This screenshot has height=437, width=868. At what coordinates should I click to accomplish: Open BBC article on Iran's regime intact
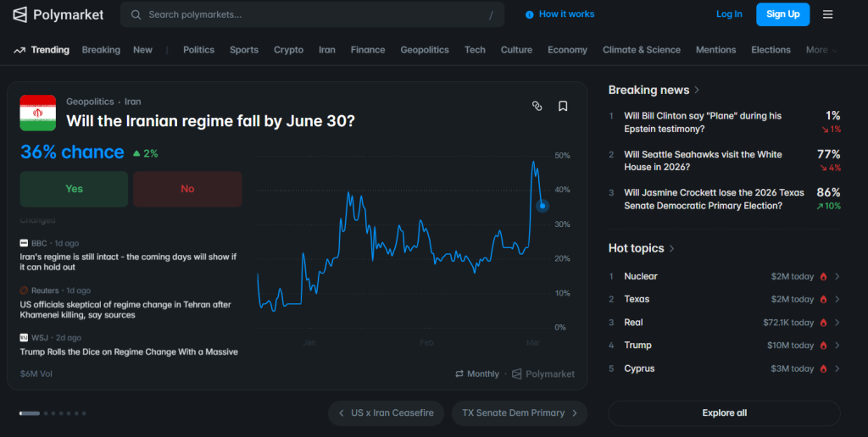point(129,263)
